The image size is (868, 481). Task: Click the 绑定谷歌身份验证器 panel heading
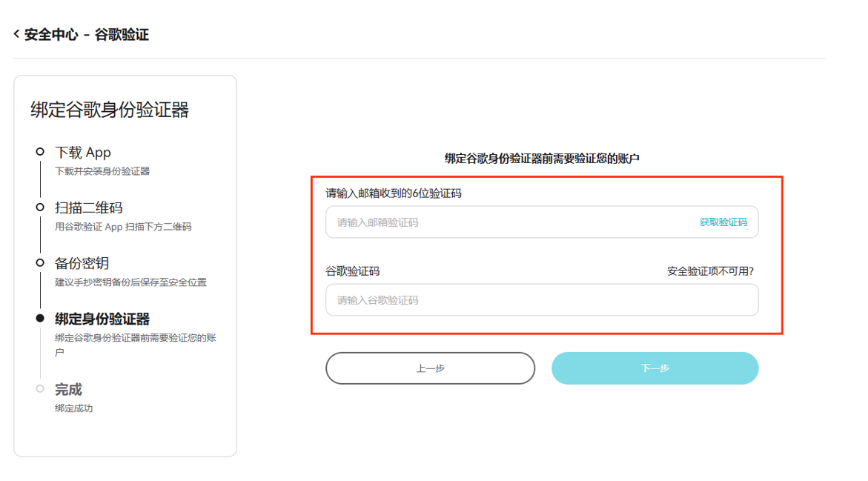point(110,110)
